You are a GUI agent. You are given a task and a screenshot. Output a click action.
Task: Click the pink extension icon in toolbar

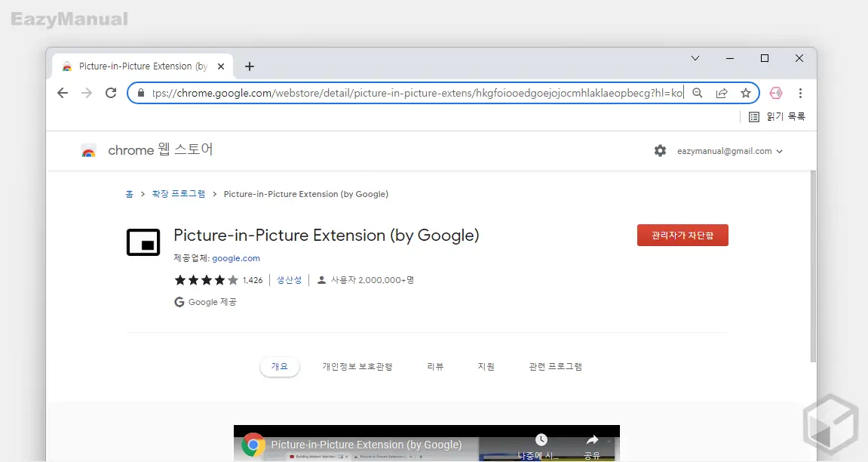click(775, 93)
